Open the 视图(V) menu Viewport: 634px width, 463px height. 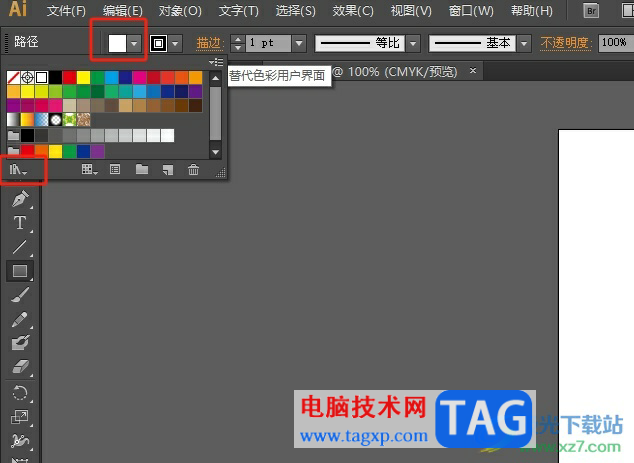point(411,11)
